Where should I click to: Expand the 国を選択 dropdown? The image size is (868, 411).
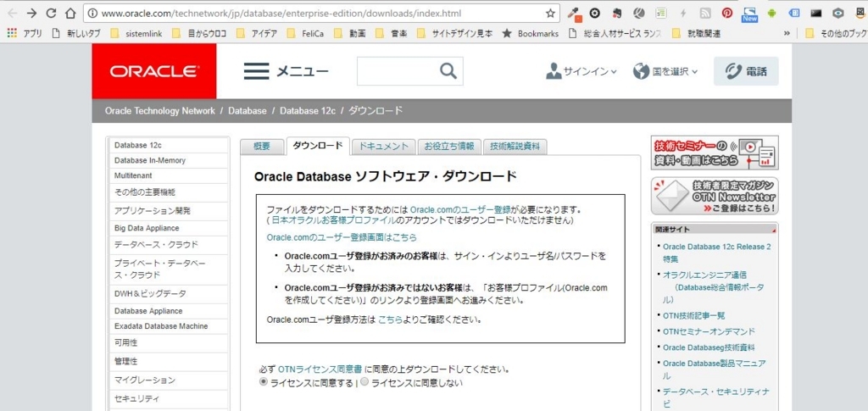click(x=665, y=71)
